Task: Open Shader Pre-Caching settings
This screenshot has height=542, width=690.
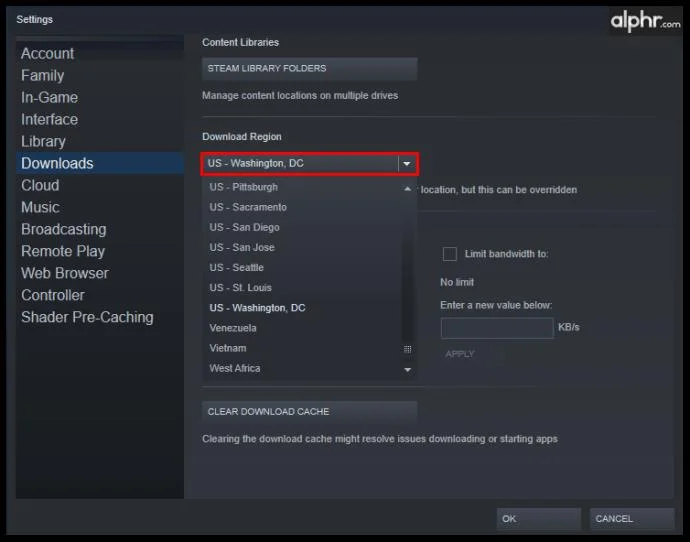Action: point(100,317)
